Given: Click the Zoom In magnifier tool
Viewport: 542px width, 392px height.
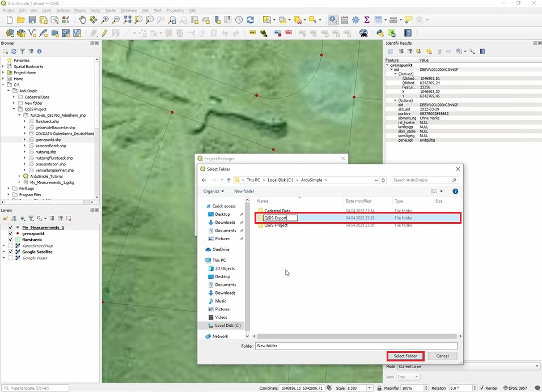Looking at the screenshot, I should (105, 20).
